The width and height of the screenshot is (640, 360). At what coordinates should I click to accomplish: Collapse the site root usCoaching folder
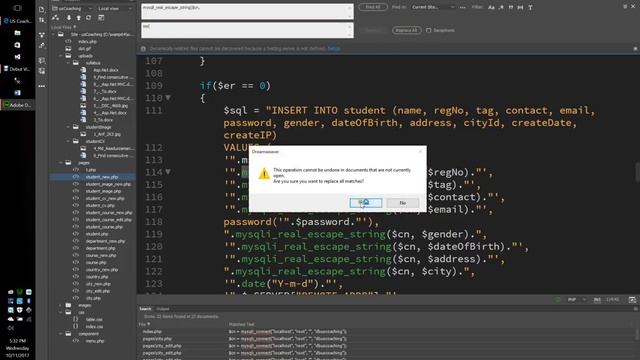pyautogui.click(x=53, y=34)
